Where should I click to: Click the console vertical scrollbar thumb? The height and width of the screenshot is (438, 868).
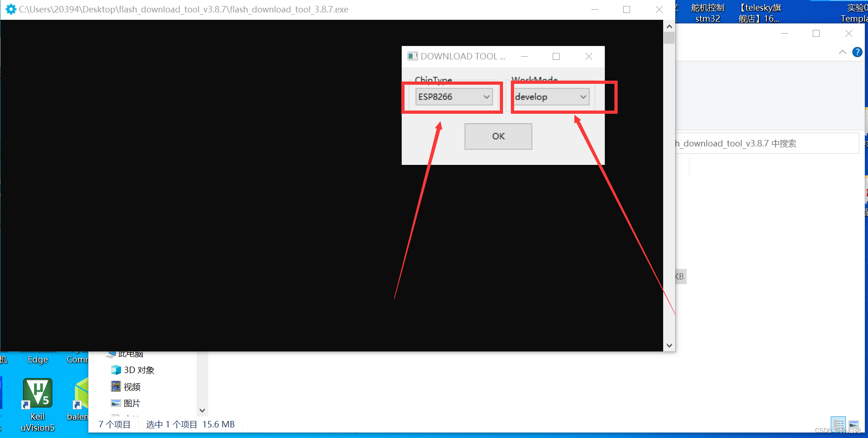[x=669, y=38]
